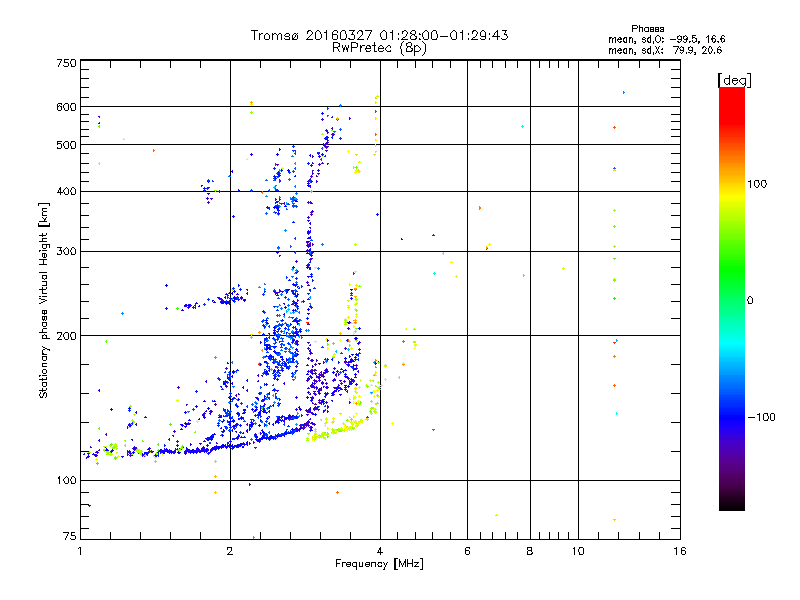Image resolution: width=800 pixels, height=600 pixels.
Task: Click the Stationary phase Virtual Height axis label
Action: [x=44, y=301]
